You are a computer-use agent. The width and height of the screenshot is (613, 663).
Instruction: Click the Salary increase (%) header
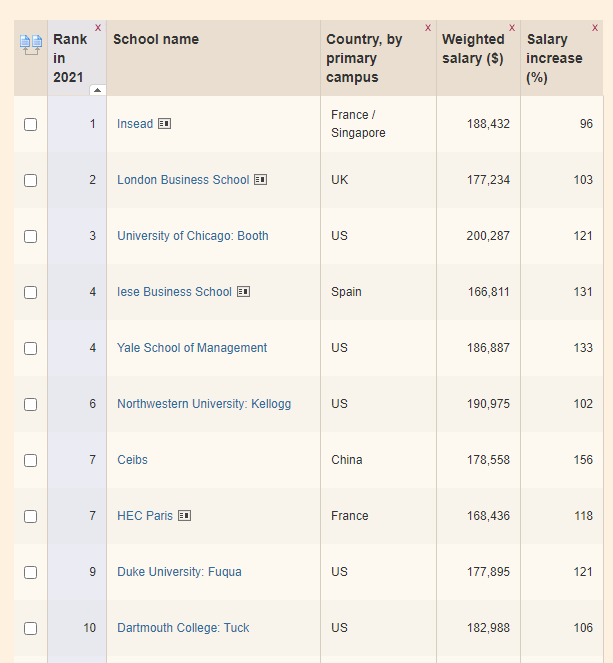554,58
